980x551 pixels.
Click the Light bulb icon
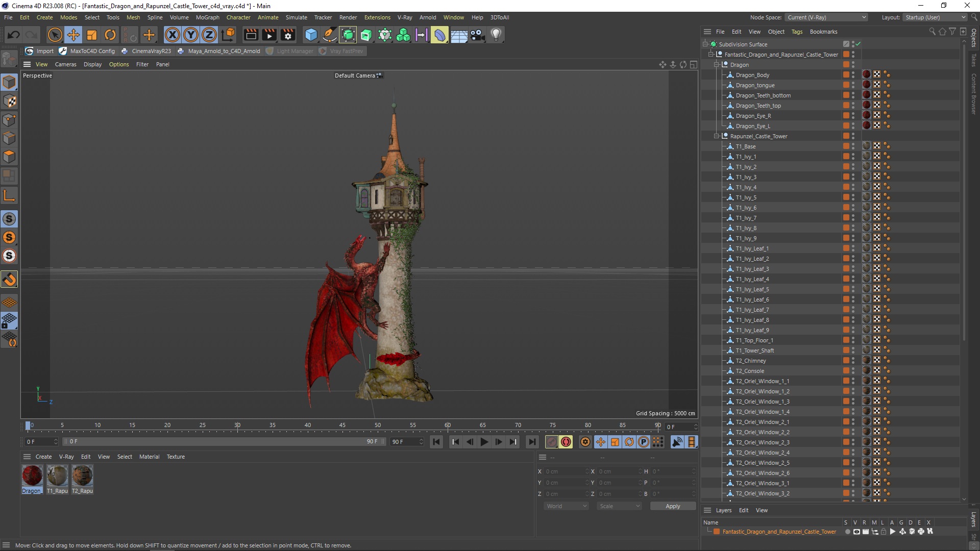496,35
